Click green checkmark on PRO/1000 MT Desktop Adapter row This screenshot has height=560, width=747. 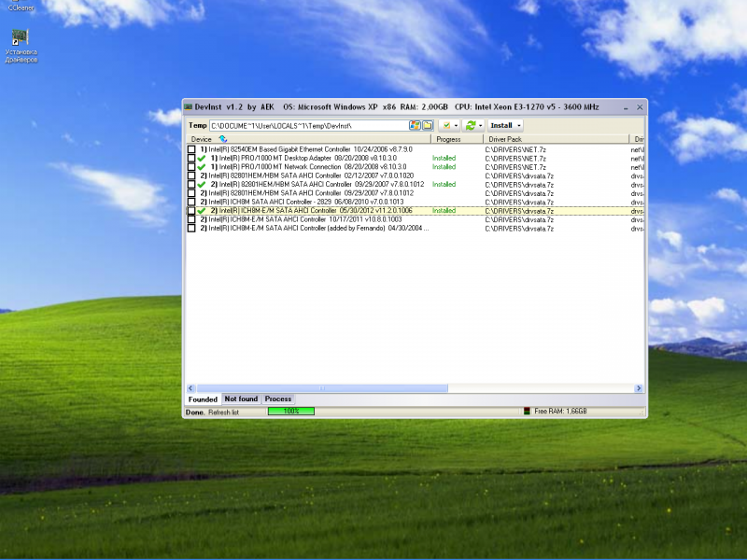202,158
